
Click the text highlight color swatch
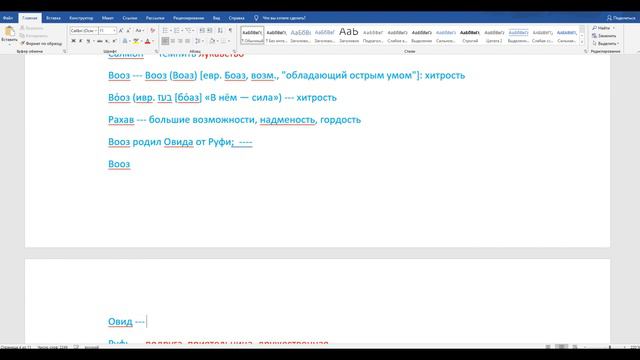click(136, 41)
